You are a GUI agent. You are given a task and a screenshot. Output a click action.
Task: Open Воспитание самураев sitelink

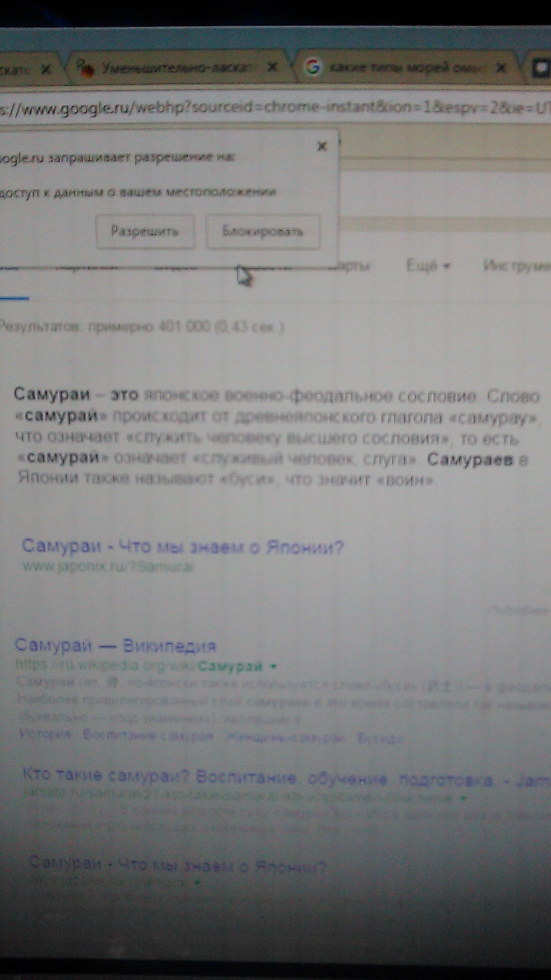148,735
